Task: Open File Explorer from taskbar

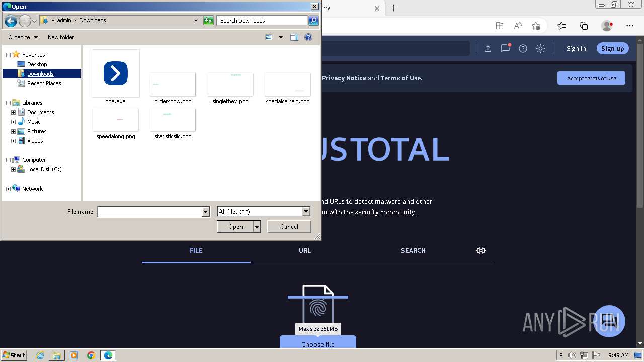Action: coord(57,355)
